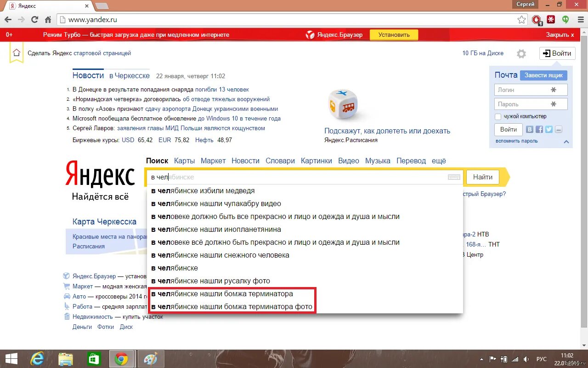Tick the 'чужой компьютер' checkbox

[x=498, y=117]
